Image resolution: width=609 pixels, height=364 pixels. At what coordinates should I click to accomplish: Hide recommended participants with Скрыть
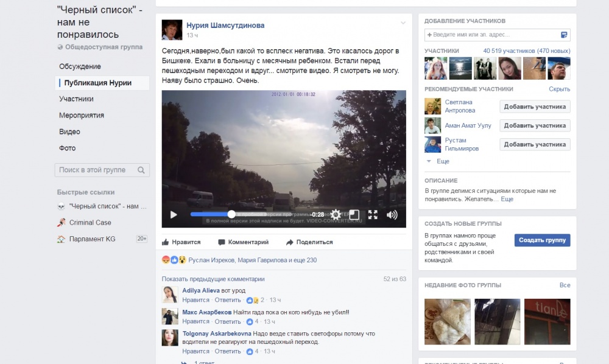click(559, 89)
